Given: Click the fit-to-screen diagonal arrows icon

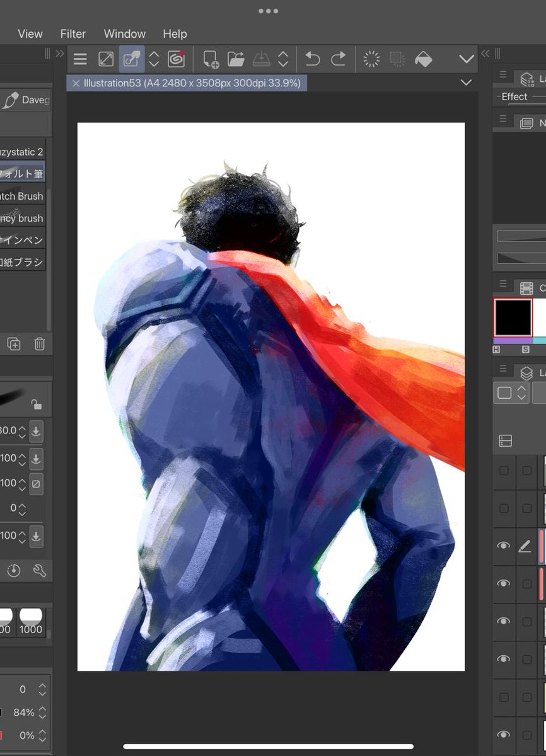Looking at the screenshot, I should coord(106,59).
